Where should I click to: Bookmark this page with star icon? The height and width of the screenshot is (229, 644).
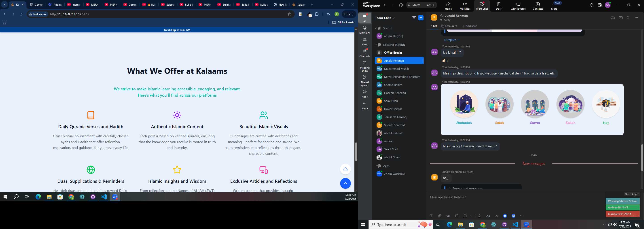289,14
